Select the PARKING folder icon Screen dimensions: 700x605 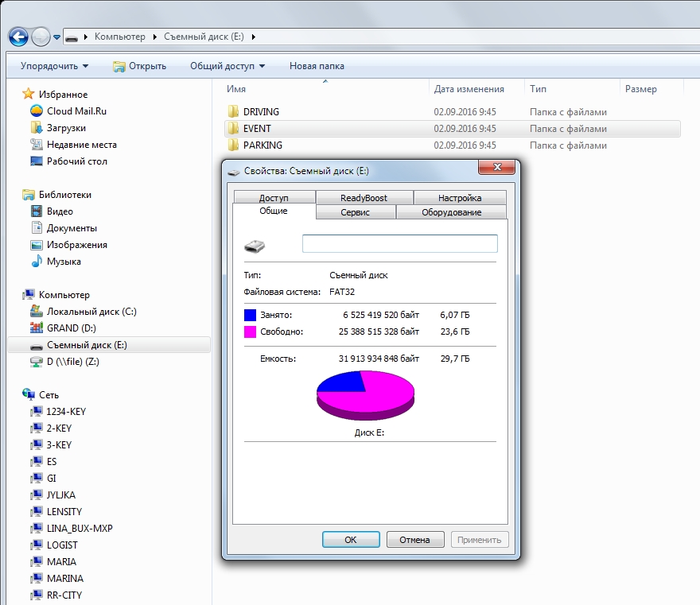pos(233,145)
